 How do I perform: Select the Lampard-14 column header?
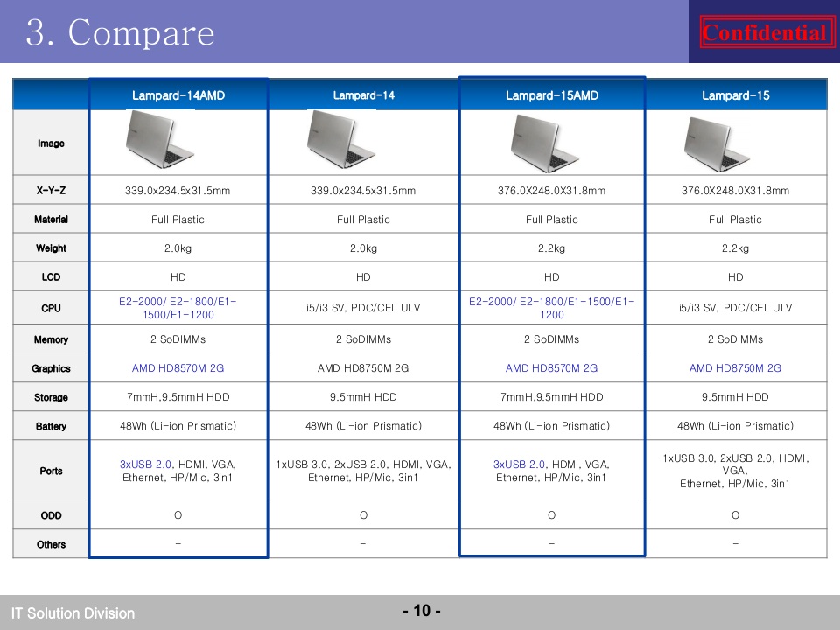coord(363,95)
